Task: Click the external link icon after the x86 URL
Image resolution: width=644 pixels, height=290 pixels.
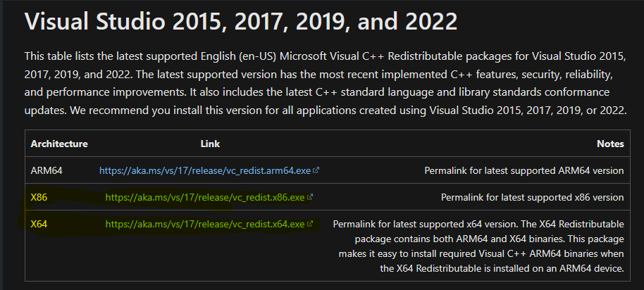Action: pyautogui.click(x=310, y=197)
